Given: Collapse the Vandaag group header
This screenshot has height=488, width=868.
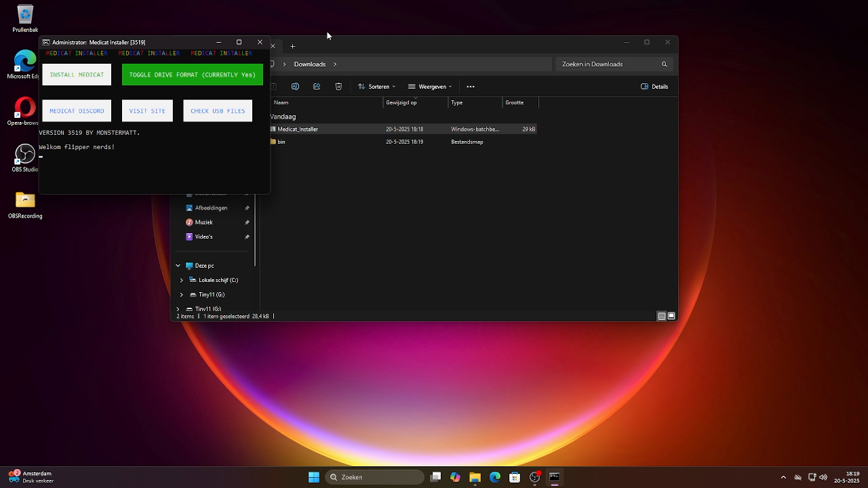Looking at the screenshot, I should (x=283, y=117).
